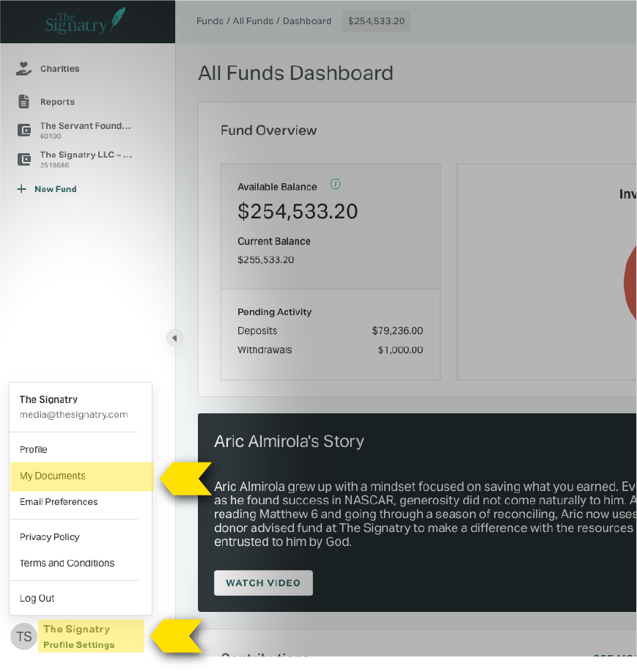Open The Signatry LLC fund 2518686

click(86, 160)
